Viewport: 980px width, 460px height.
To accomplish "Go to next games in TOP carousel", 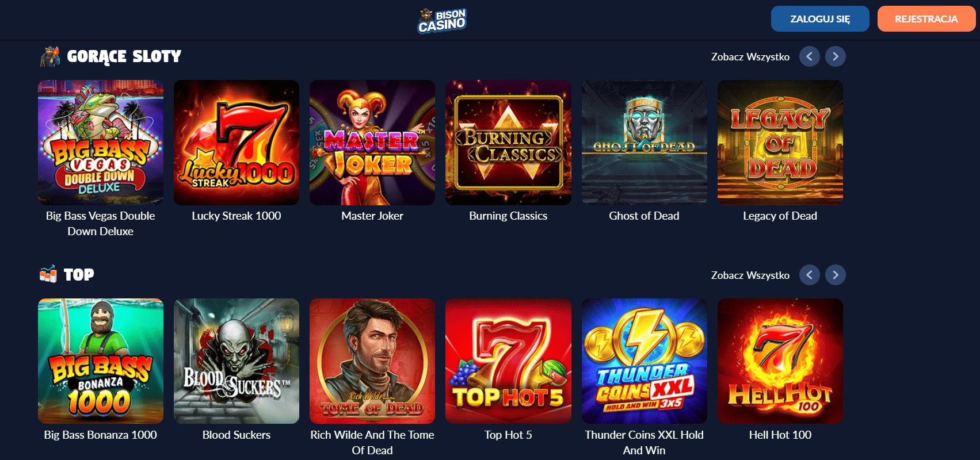I will coord(836,275).
